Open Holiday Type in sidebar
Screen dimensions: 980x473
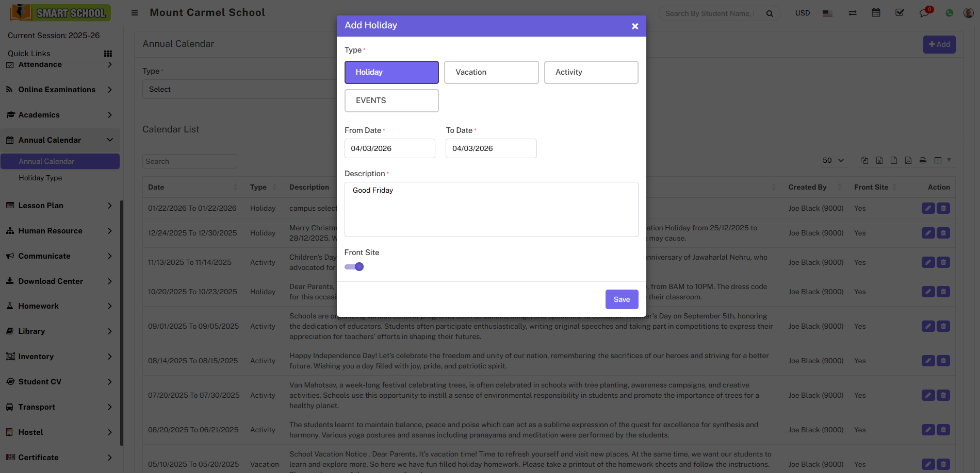[x=40, y=178]
